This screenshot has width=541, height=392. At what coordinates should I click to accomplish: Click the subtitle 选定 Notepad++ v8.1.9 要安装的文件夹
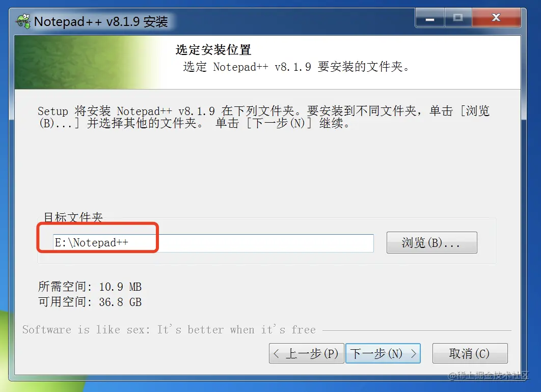(296, 67)
